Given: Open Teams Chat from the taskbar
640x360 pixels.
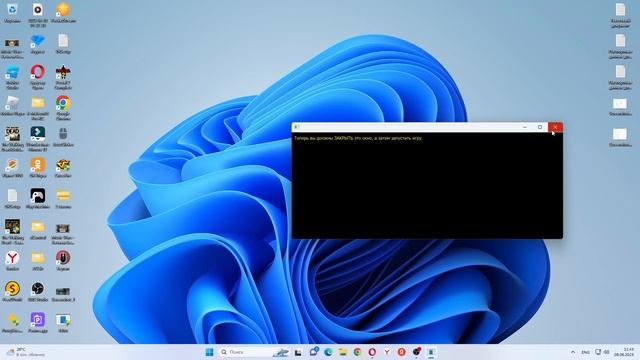Looking at the screenshot, I should click(313, 352).
